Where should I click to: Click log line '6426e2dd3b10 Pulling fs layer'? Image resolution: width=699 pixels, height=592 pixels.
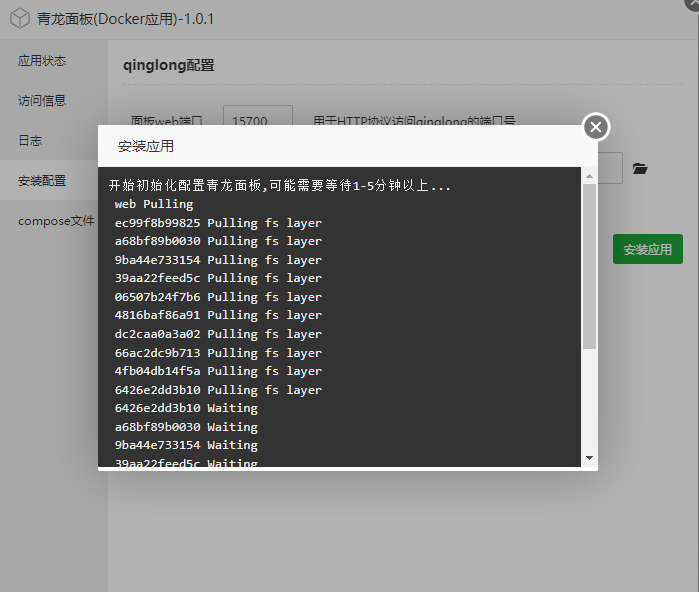[x=218, y=390]
